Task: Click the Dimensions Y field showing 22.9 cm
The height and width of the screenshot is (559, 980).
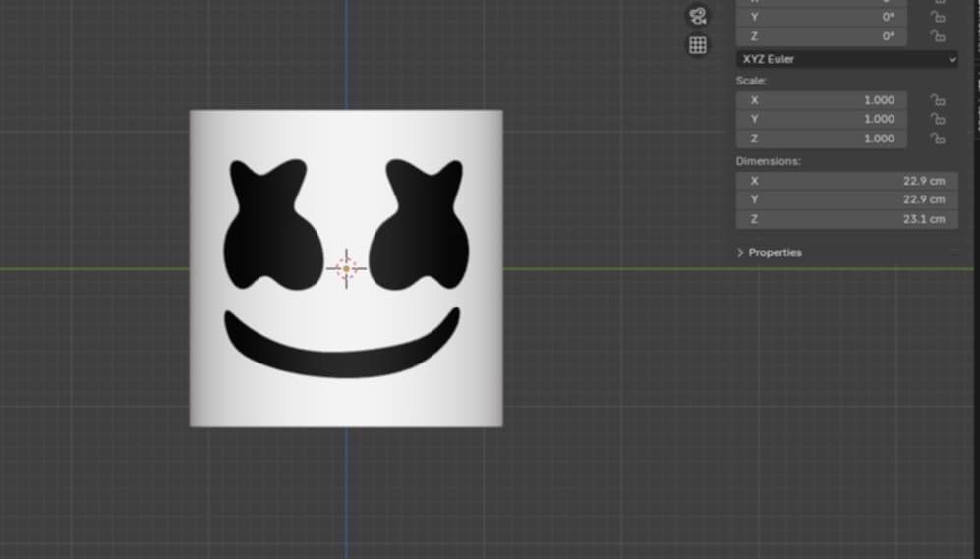Action: point(845,199)
